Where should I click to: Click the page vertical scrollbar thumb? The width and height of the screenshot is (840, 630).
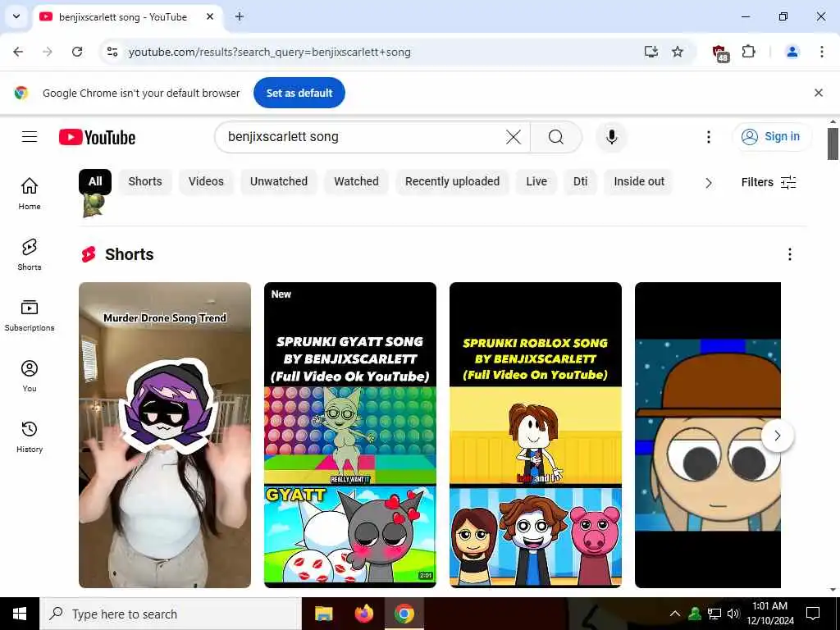point(832,144)
